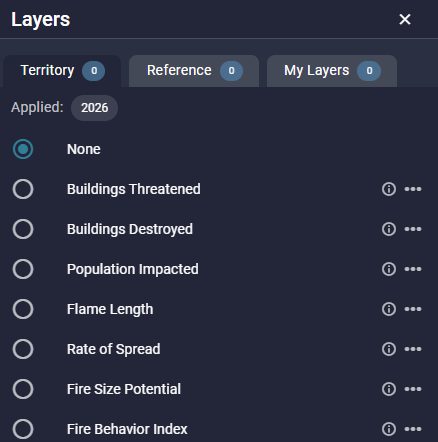Open more options for Rate of Spread
438x442 pixels.
coord(413,349)
